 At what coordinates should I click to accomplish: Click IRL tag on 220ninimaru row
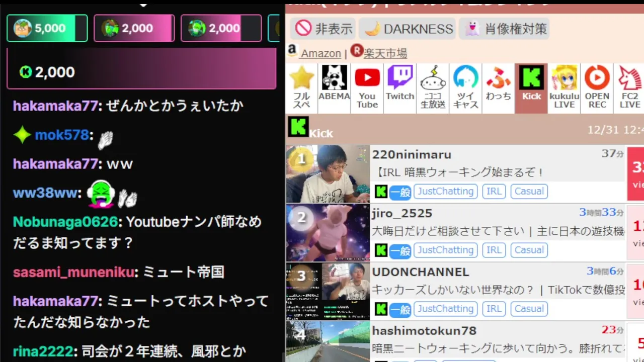click(494, 191)
